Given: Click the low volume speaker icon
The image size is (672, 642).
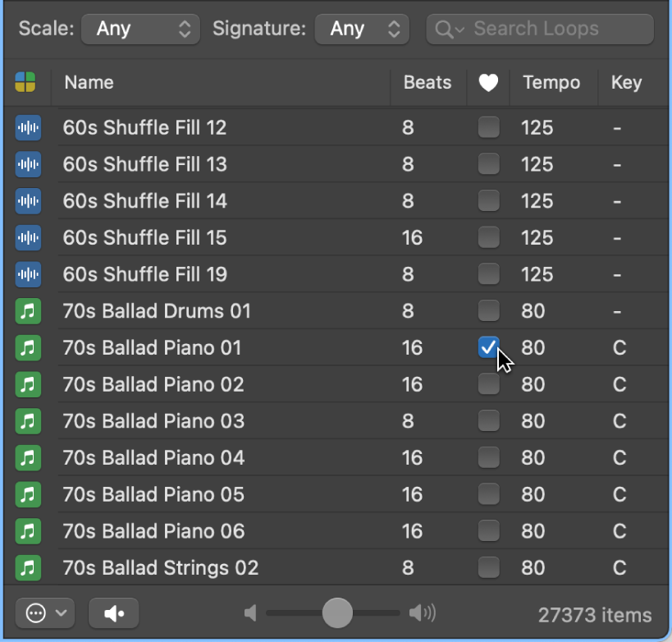Looking at the screenshot, I should [x=250, y=612].
